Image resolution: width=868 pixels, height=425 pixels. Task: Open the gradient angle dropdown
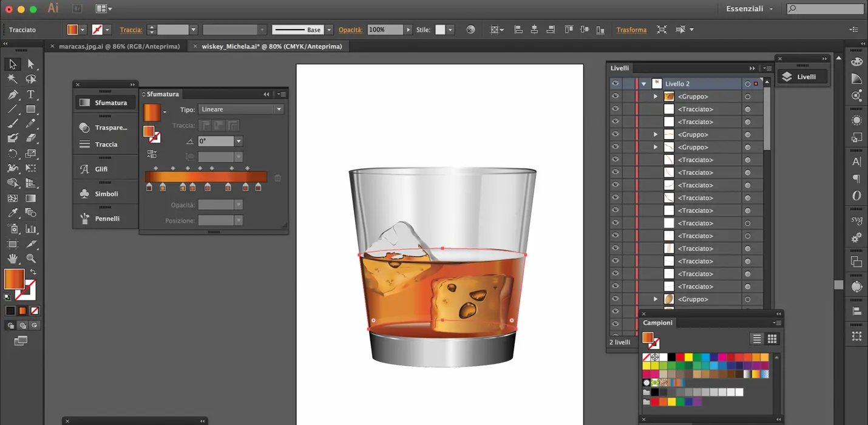[x=239, y=141]
